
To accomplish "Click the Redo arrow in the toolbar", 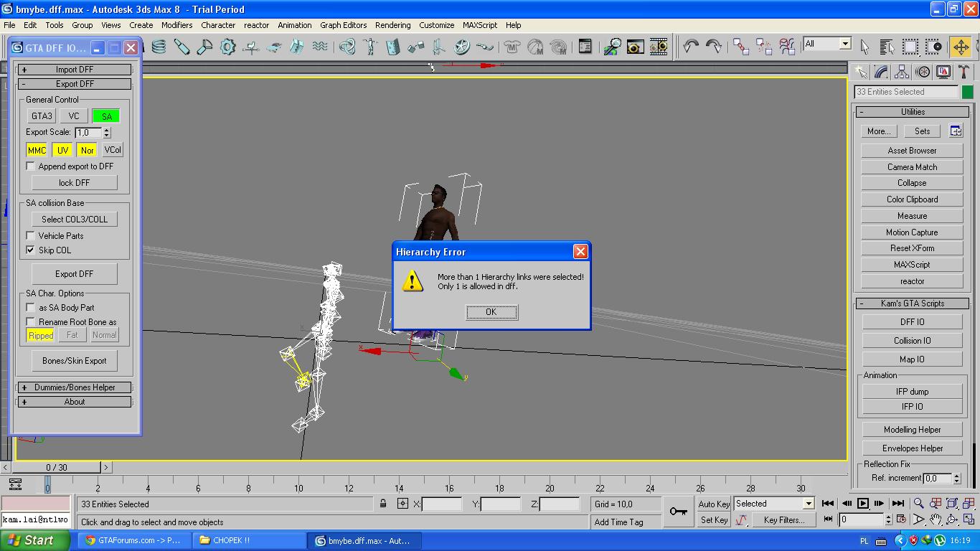I will click(713, 47).
